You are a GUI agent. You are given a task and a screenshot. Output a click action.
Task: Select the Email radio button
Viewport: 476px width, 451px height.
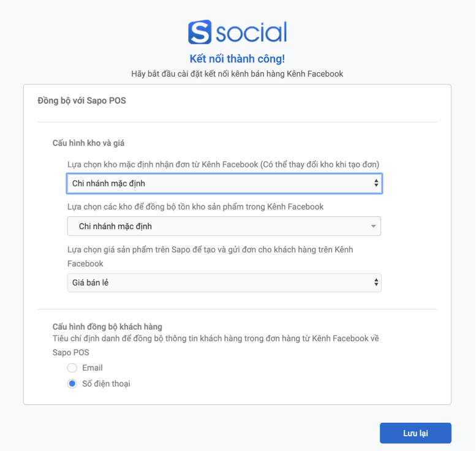pyautogui.click(x=72, y=368)
